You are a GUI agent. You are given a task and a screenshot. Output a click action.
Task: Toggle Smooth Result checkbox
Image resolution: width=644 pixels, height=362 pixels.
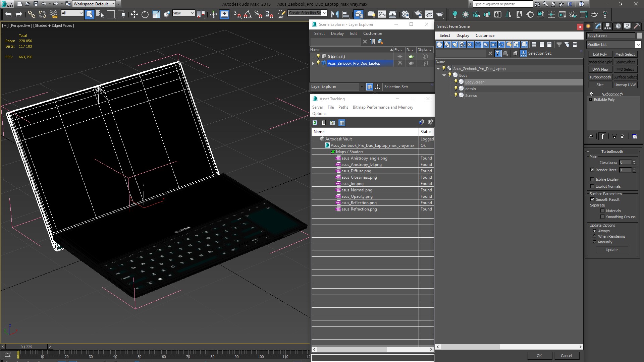pos(592,199)
